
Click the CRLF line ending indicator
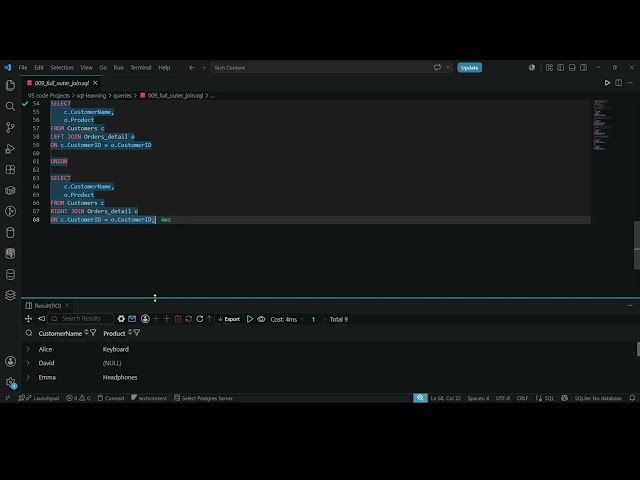tap(522, 398)
